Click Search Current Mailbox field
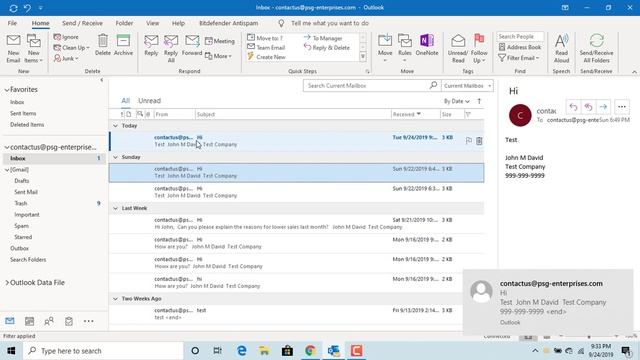Screen dimensions: 640x360 pos(367,86)
